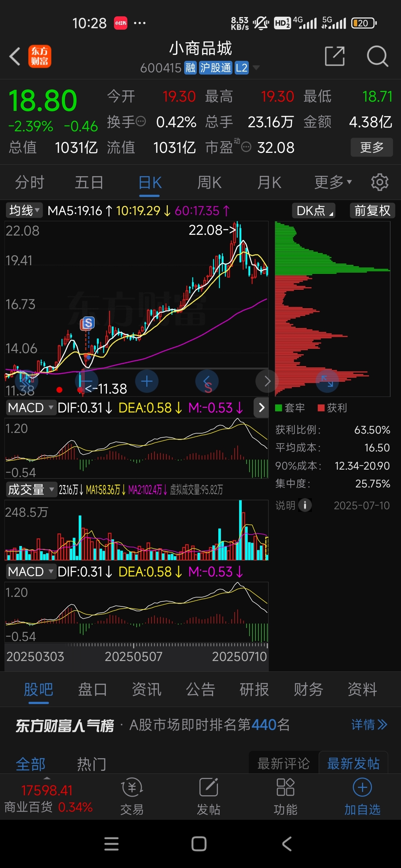
Task: Select the 热门 posts filter
Action: (x=92, y=764)
